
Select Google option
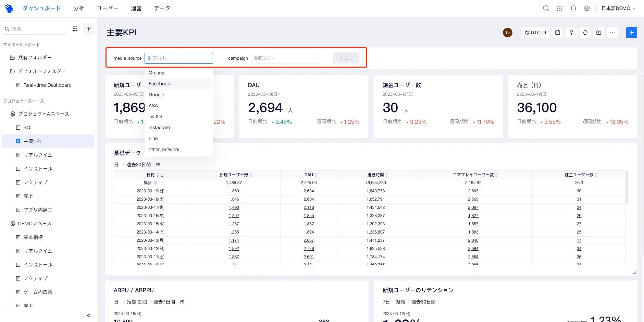(x=179, y=95)
